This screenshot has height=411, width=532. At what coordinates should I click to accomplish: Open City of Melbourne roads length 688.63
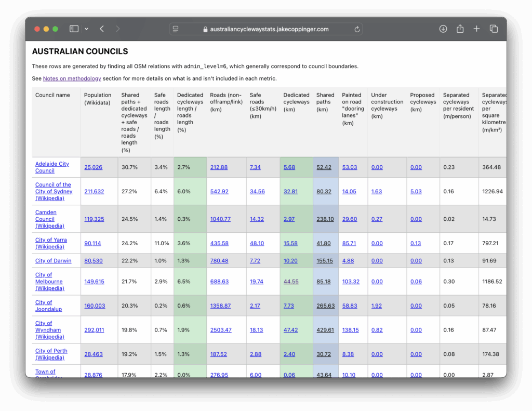[x=219, y=282]
